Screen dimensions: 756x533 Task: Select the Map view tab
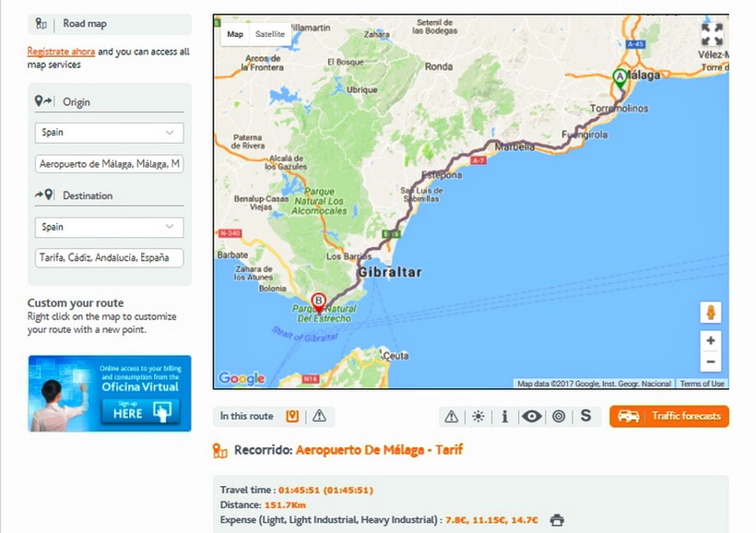[x=235, y=34]
